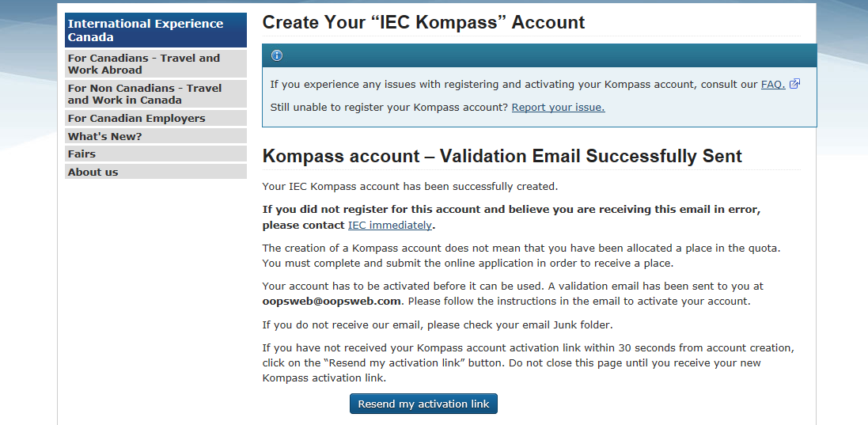Click the teal header bar of the info panel
This screenshot has width=868, height=425.
[x=538, y=55]
